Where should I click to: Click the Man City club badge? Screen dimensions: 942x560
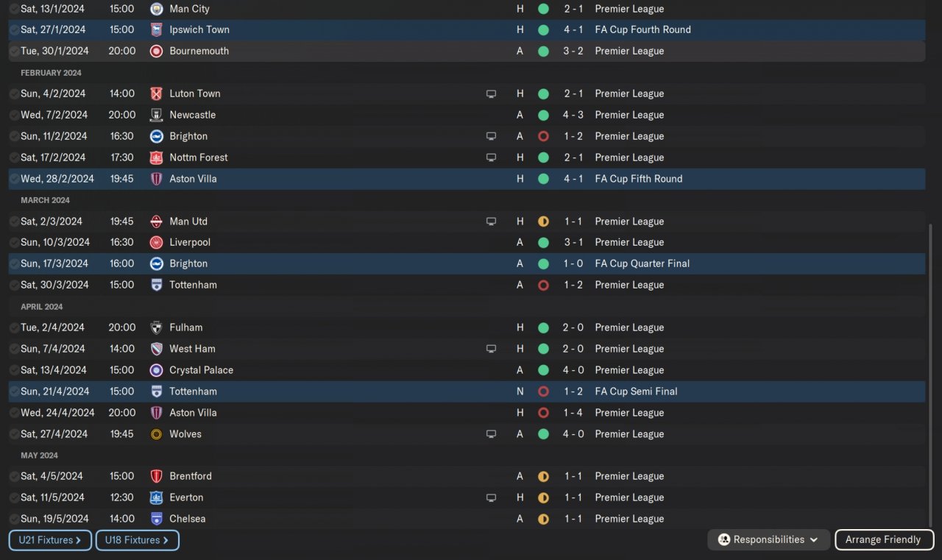156,9
